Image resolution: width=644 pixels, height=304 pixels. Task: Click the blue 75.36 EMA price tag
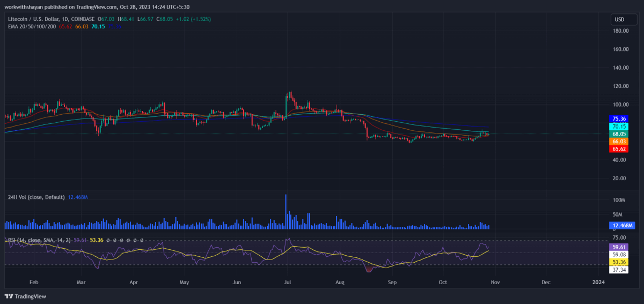619,119
